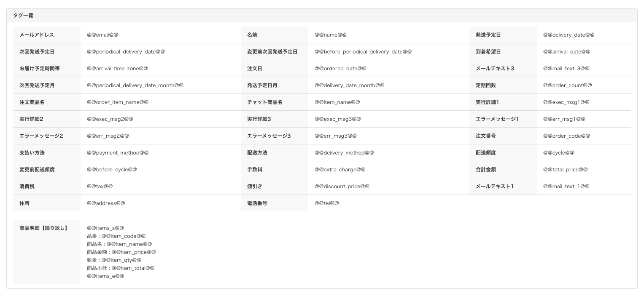Click @@item_name@@ in the チャット商品名 row
The height and width of the screenshot is (296, 644).
337,102
